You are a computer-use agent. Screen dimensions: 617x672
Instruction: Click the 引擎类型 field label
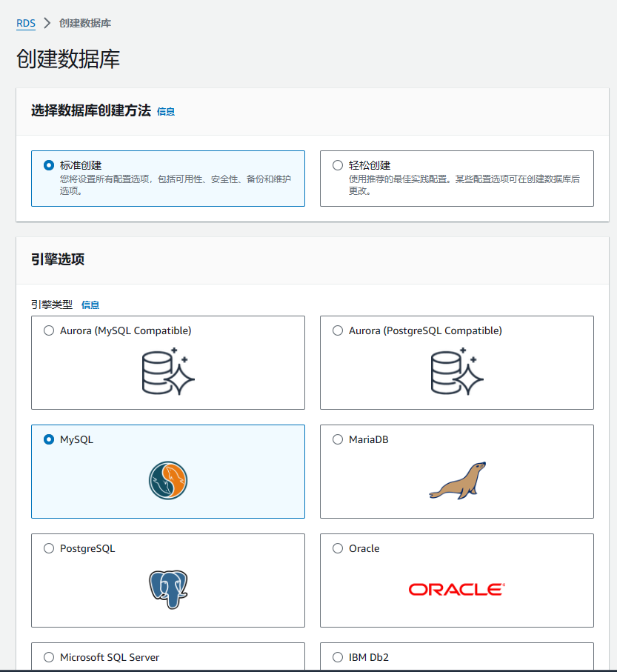(52, 305)
